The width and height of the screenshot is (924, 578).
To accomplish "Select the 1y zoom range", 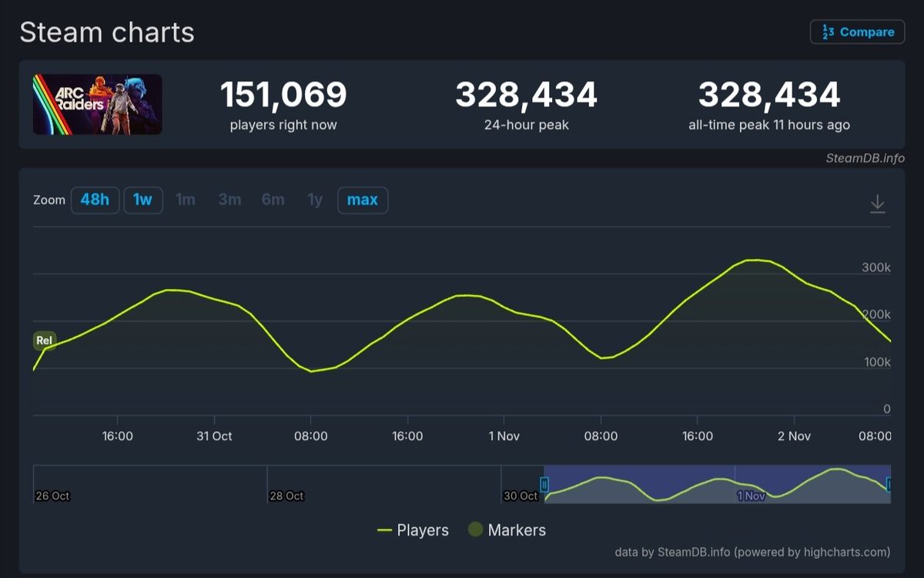I will pos(314,199).
